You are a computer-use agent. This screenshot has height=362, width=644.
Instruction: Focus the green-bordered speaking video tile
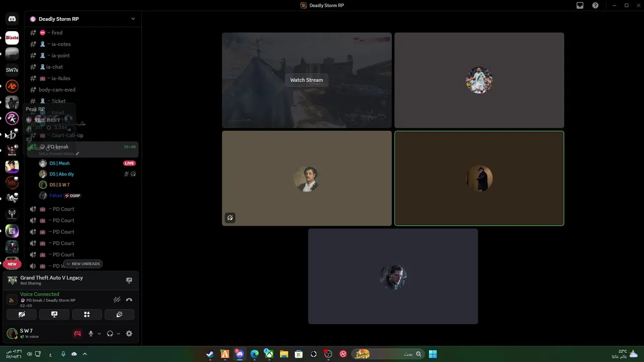pyautogui.click(x=479, y=178)
